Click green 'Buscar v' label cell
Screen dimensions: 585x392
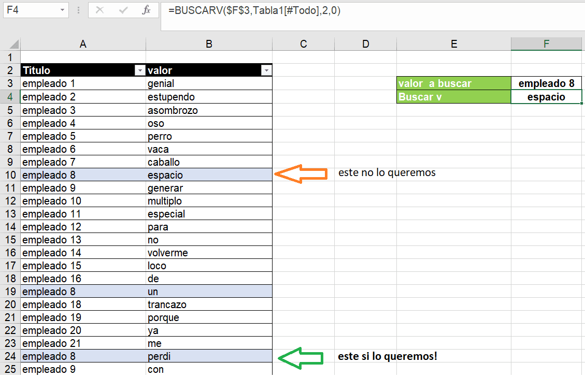(454, 97)
